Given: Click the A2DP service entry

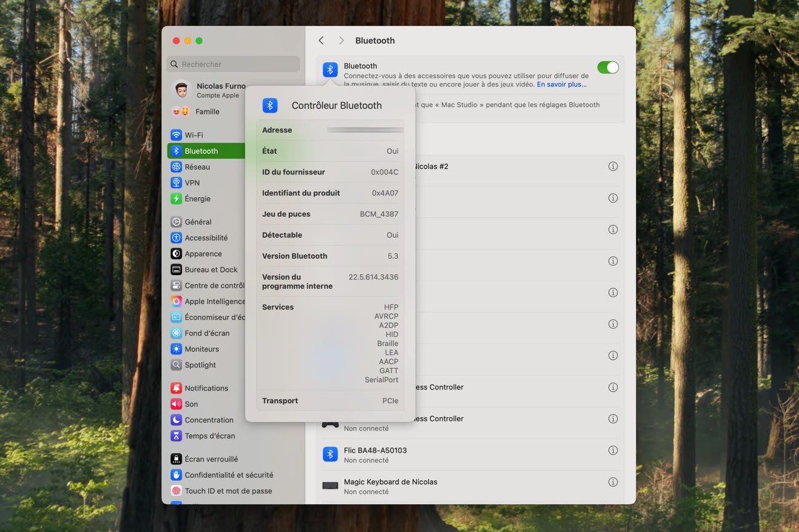Looking at the screenshot, I should pos(388,326).
